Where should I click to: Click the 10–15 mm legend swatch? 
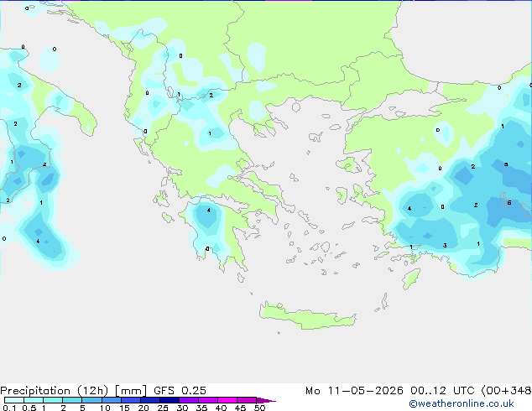[112, 400]
